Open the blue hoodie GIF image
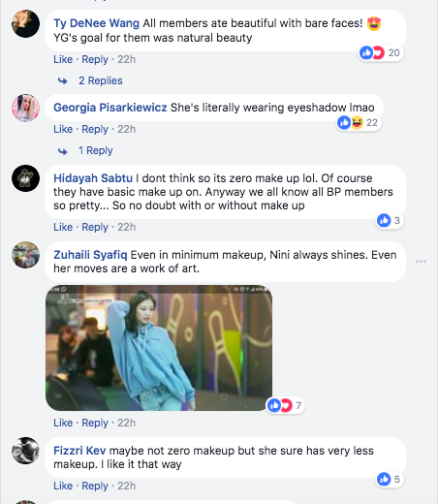The image size is (438, 504). click(159, 348)
